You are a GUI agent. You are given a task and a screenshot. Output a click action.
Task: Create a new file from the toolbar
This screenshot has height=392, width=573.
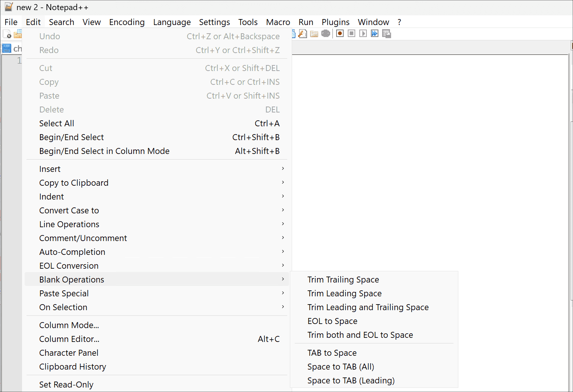pyautogui.click(x=6, y=34)
